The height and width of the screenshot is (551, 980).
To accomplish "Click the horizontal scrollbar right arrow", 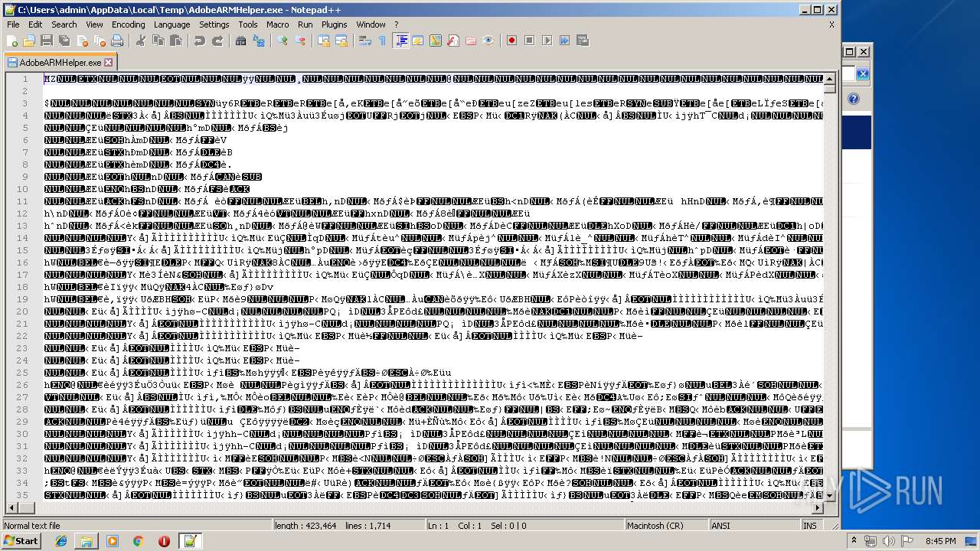I will click(x=818, y=507).
